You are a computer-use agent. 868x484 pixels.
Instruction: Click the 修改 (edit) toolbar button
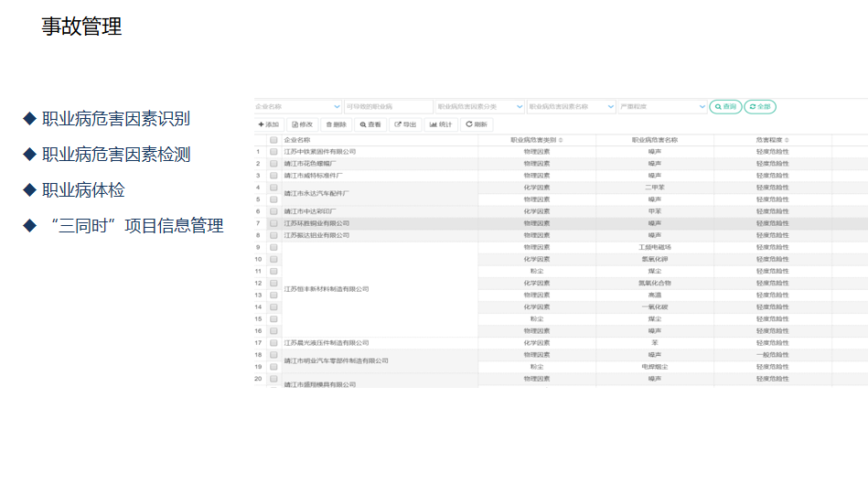coord(302,124)
